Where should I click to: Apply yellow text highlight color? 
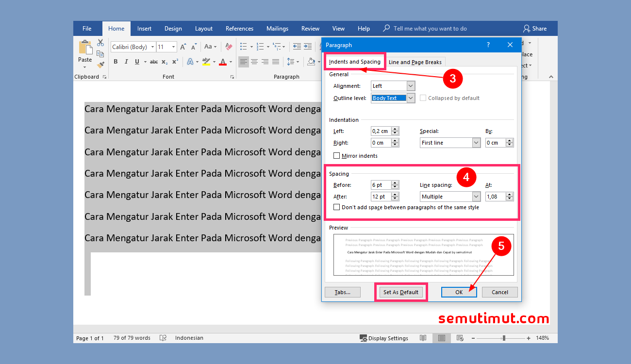(x=206, y=62)
